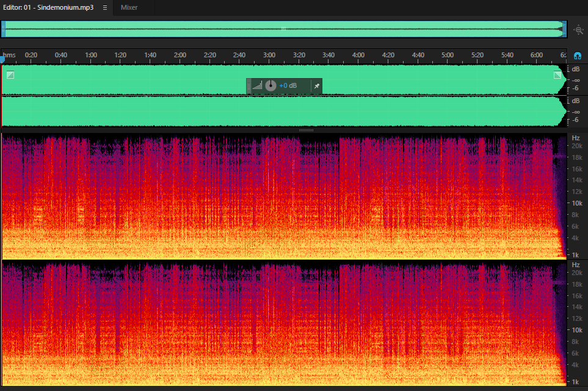Click 10k on the lower spectral frequency scale
This screenshot has height=391, width=588.
[577, 331]
